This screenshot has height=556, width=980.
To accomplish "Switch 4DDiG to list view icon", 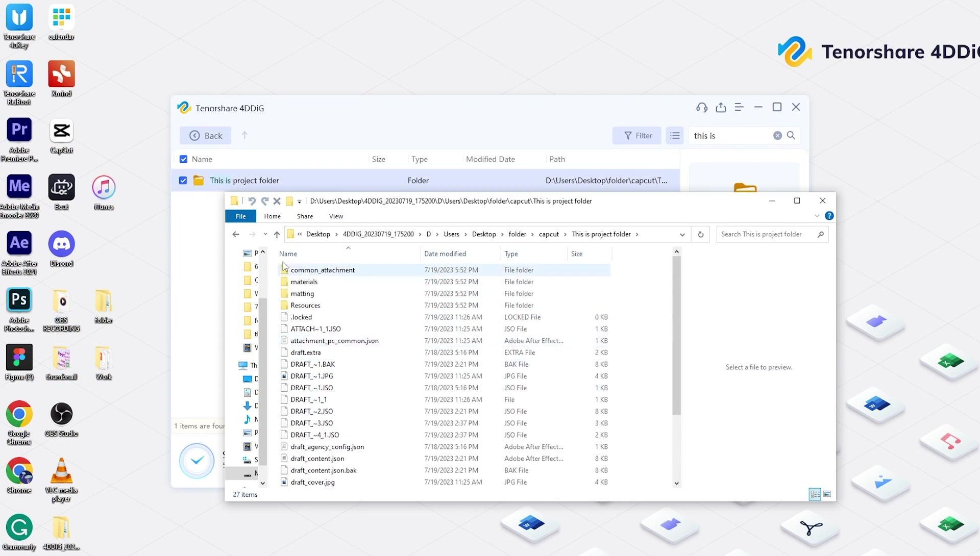I will coord(675,136).
